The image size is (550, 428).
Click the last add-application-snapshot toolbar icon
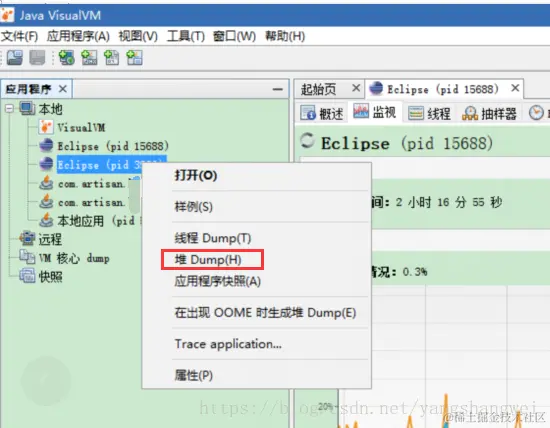[x=134, y=58]
